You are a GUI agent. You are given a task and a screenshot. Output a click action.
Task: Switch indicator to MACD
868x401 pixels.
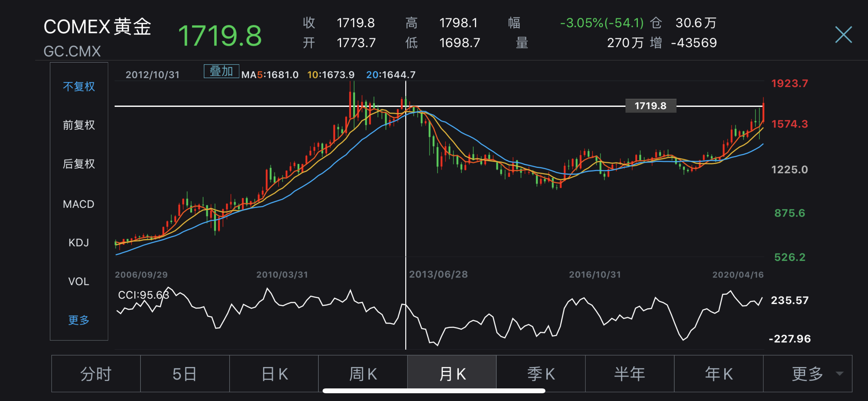pyautogui.click(x=78, y=204)
